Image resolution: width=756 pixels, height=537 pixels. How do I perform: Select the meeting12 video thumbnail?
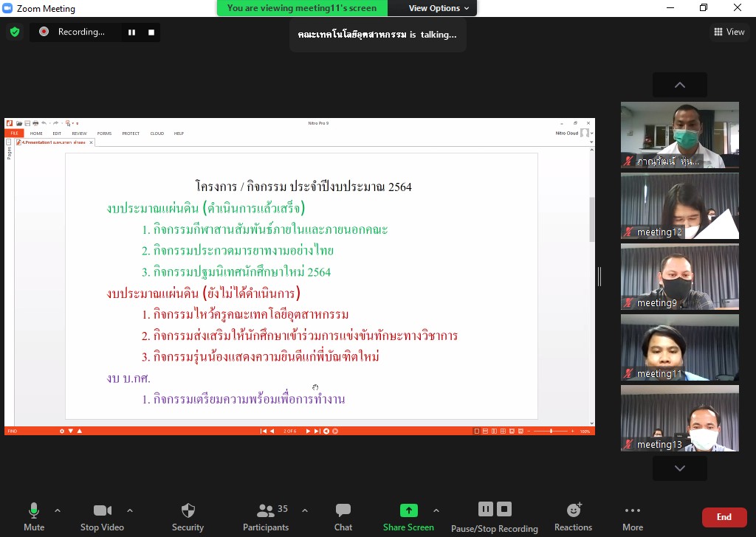pos(680,206)
